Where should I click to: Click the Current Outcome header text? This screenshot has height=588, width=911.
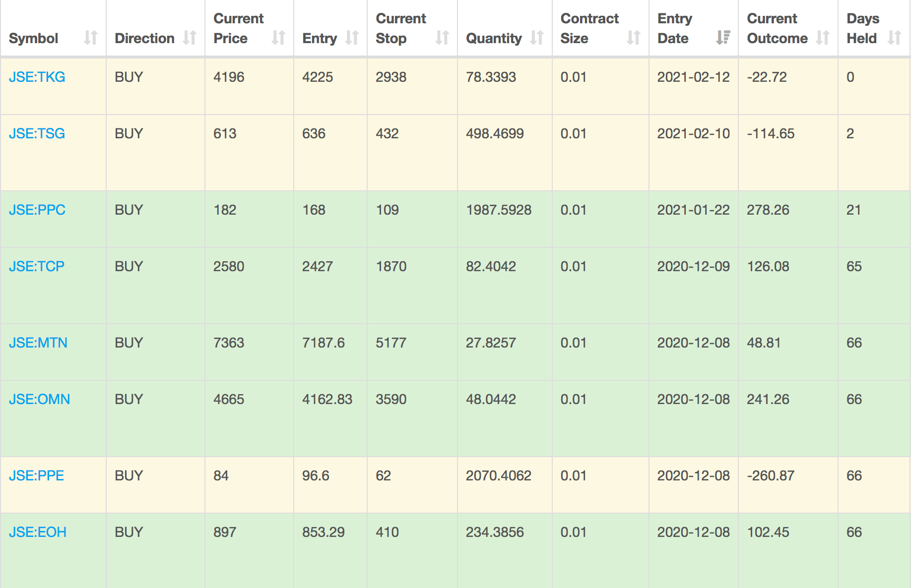point(778,28)
